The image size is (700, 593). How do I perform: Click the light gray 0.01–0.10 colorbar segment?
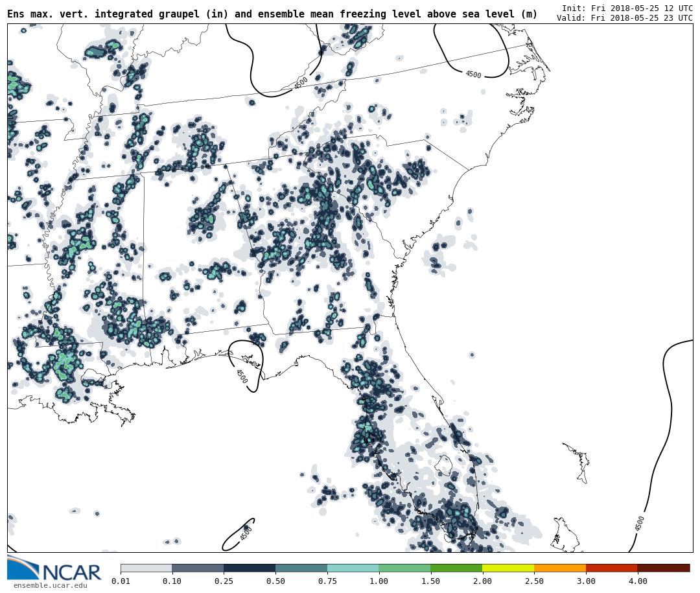pos(146,568)
